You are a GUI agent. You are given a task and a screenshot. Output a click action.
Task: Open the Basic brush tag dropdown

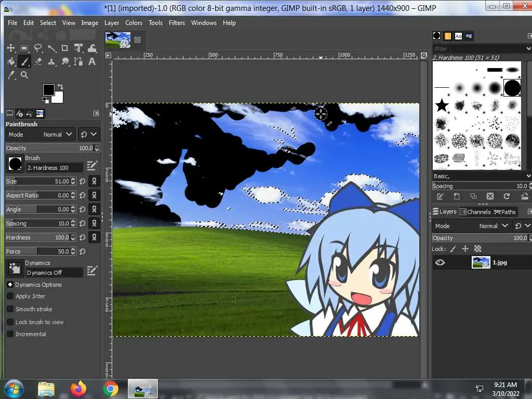[x=482, y=176]
